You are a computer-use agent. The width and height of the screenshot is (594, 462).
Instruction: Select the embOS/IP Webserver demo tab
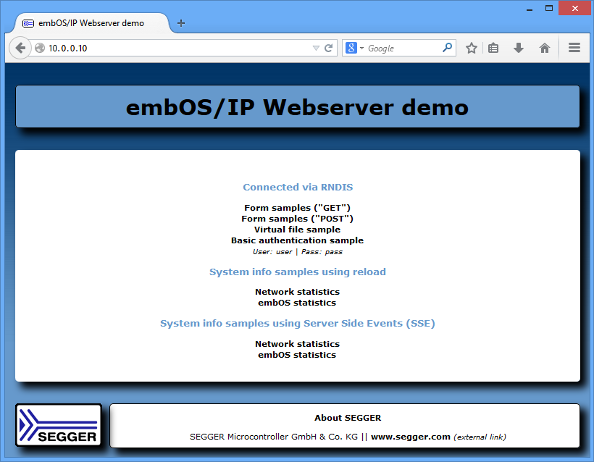91,23
